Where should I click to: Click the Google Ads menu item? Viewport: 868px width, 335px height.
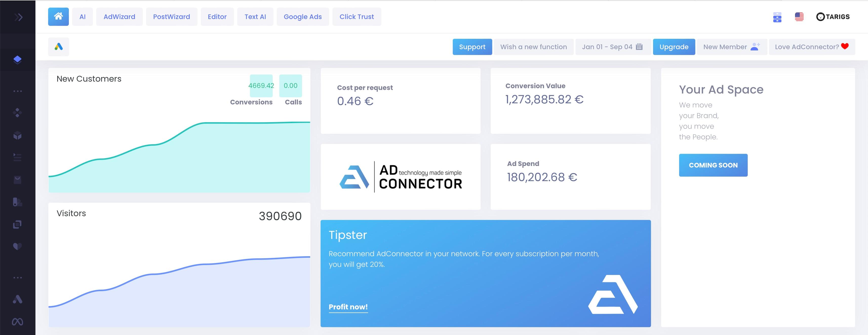point(303,16)
